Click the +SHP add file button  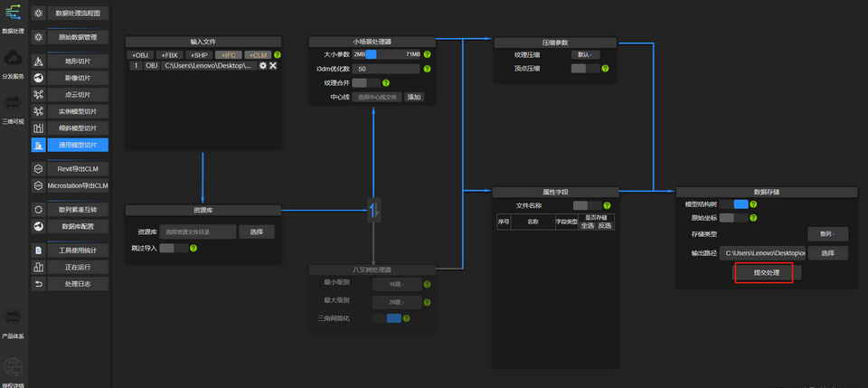pyautogui.click(x=199, y=55)
